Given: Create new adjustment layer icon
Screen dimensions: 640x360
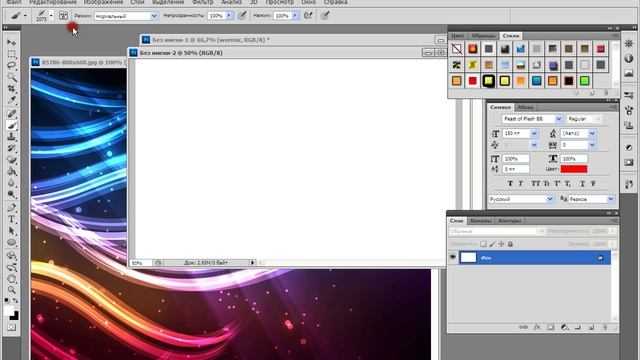Looking at the screenshot, I should 564,327.
